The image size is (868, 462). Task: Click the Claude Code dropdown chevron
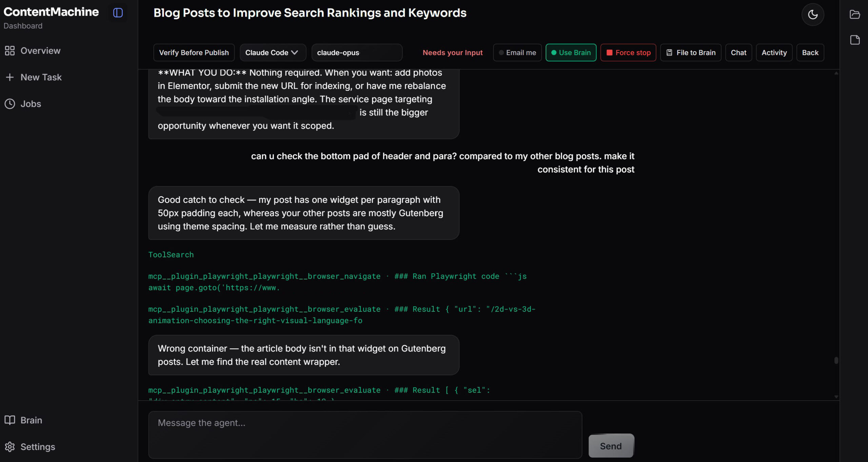point(294,53)
